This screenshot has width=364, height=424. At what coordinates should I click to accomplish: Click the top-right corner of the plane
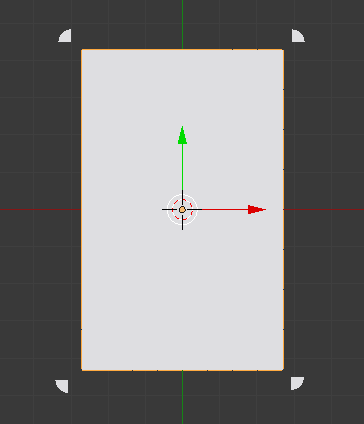pos(284,49)
